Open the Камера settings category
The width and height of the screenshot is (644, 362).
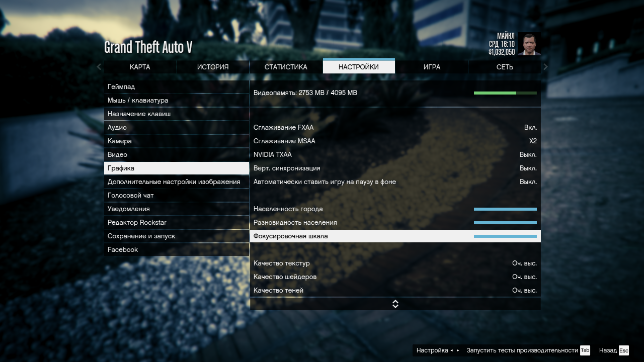coord(177,141)
